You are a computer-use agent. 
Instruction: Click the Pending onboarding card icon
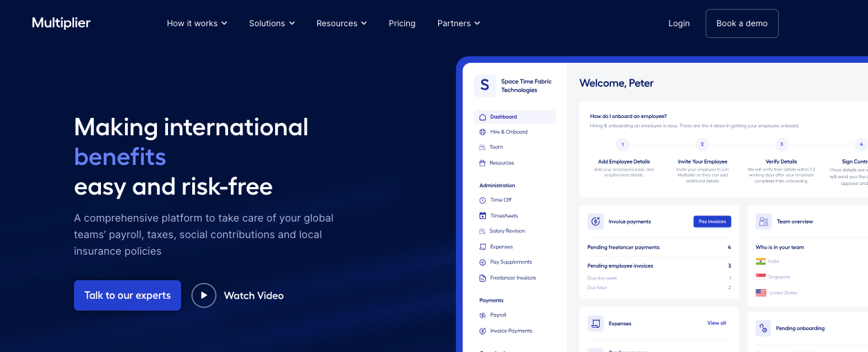point(764,329)
